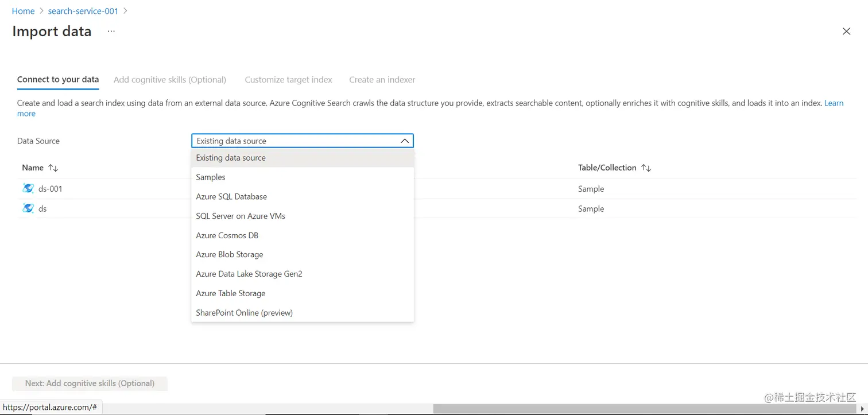868x415 pixels.
Task: Click the icon beside the ds row
Action: 28,208
